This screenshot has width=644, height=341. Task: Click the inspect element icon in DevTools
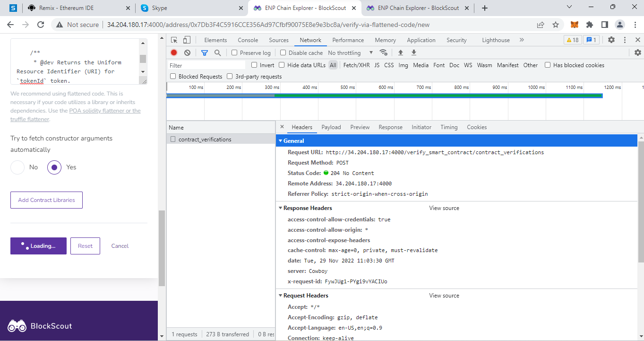174,40
